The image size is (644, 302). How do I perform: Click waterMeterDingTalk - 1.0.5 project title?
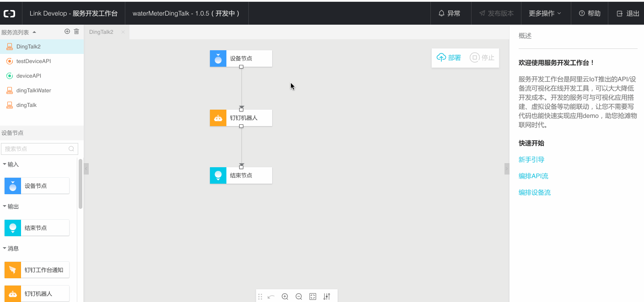[187, 14]
